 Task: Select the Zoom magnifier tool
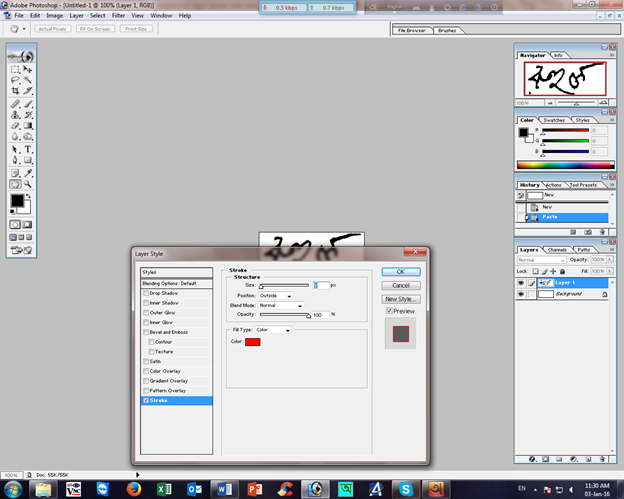tap(28, 184)
